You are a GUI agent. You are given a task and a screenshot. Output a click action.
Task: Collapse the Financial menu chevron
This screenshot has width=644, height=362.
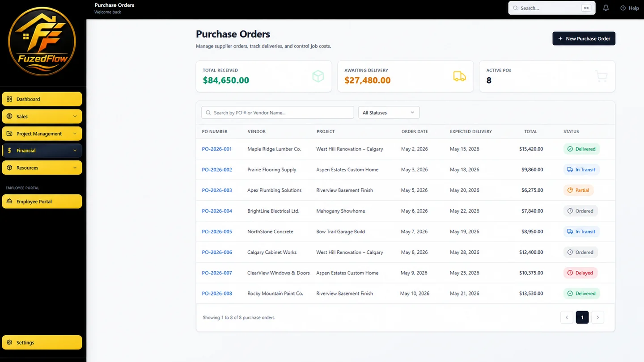coord(75,151)
